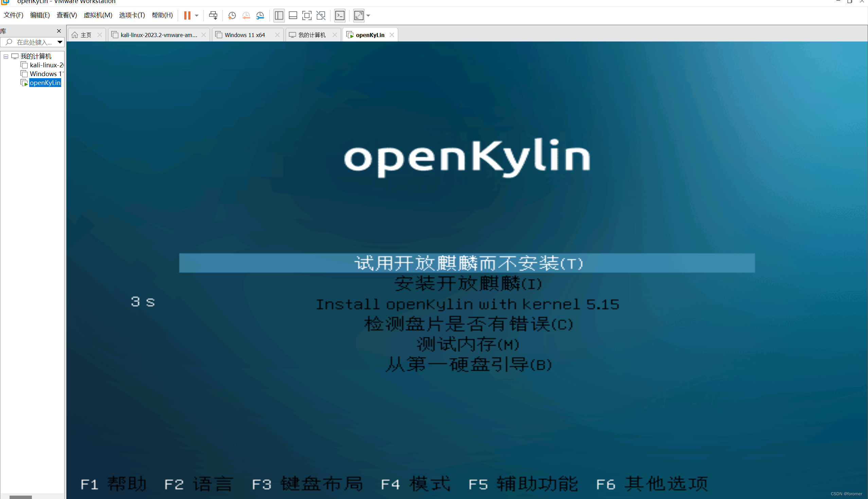Take a snapshot of this virtual machine
Viewport: 868px width, 499px height.
click(232, 15)
